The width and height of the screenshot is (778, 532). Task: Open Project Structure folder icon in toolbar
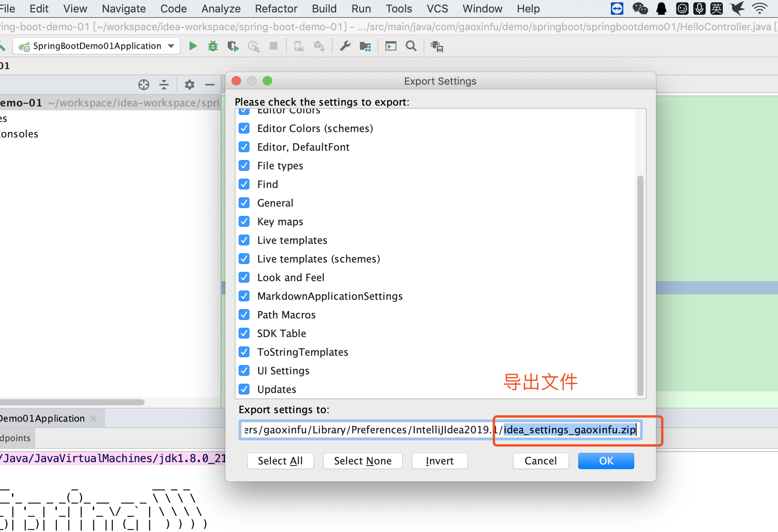(x=365, y=46)
